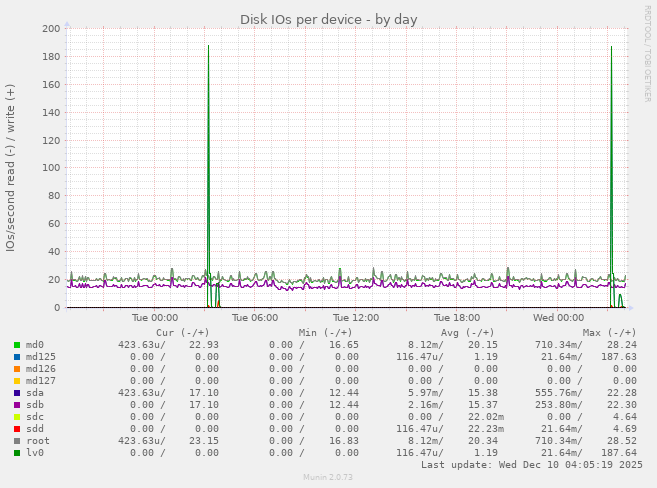This screenshot has width=657, height=488.
Task: Click root average write value 20.34
Action: click(x=483, y=441)
